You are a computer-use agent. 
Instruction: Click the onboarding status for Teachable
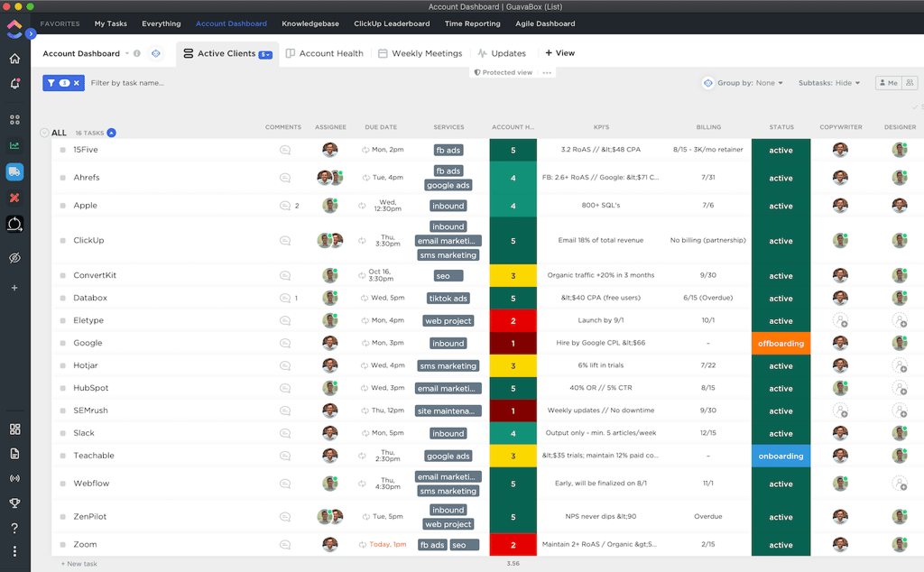coord(781,456)
